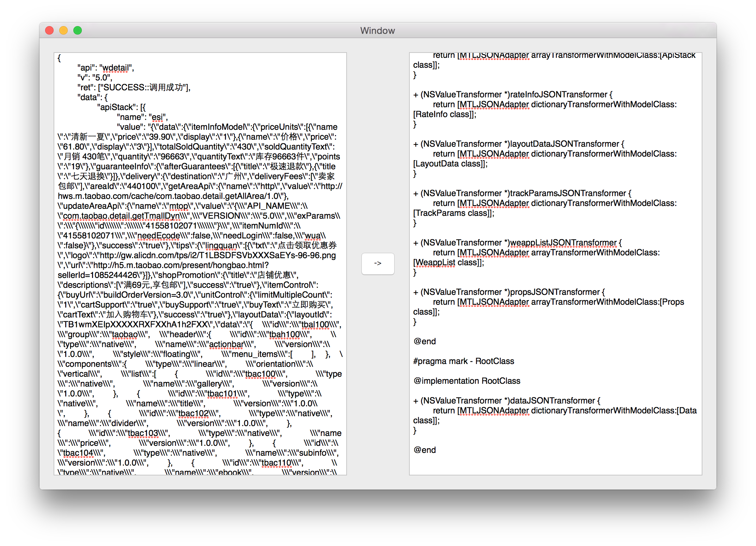Click the misspelled weappListJSONTransformer word
This screenshot has height=546, width=756.
[563, 243]
